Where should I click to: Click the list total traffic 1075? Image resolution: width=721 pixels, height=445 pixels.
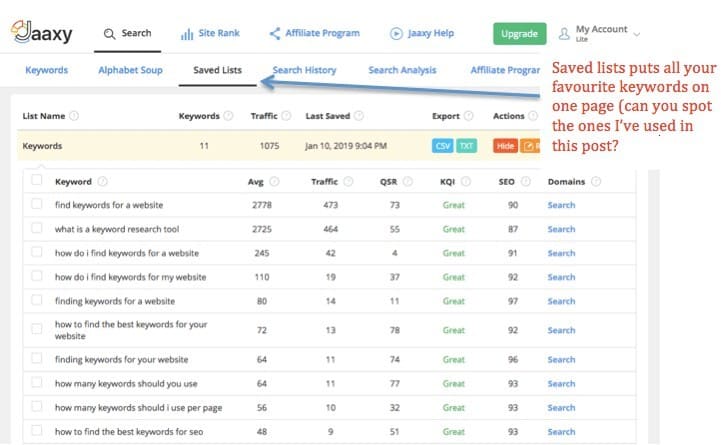269,146
